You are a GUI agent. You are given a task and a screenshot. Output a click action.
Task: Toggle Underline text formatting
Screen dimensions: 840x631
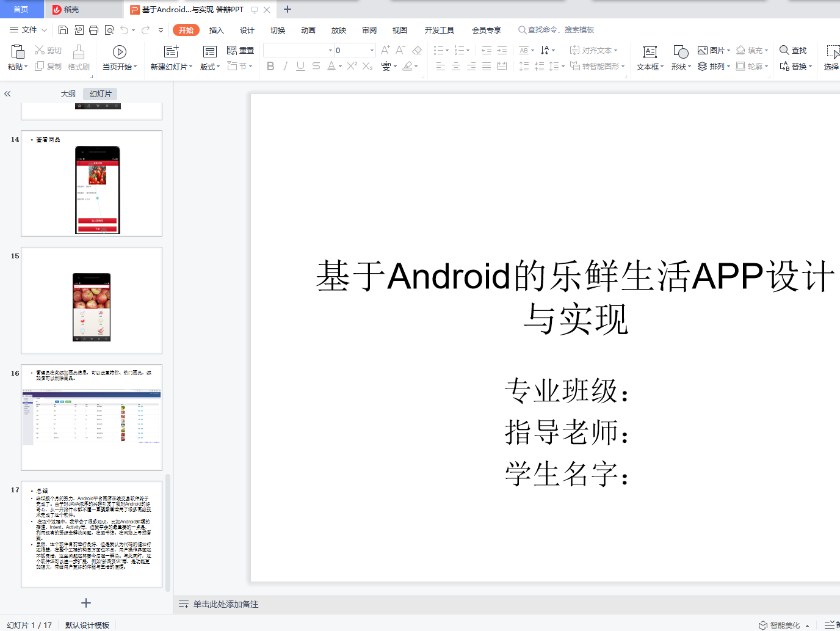point(300,66)
